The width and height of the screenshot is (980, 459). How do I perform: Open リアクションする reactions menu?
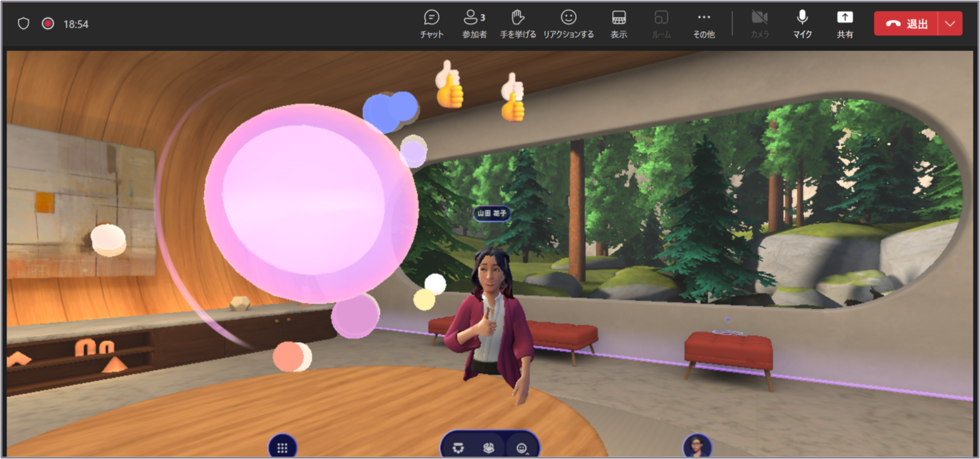[568, 24]
